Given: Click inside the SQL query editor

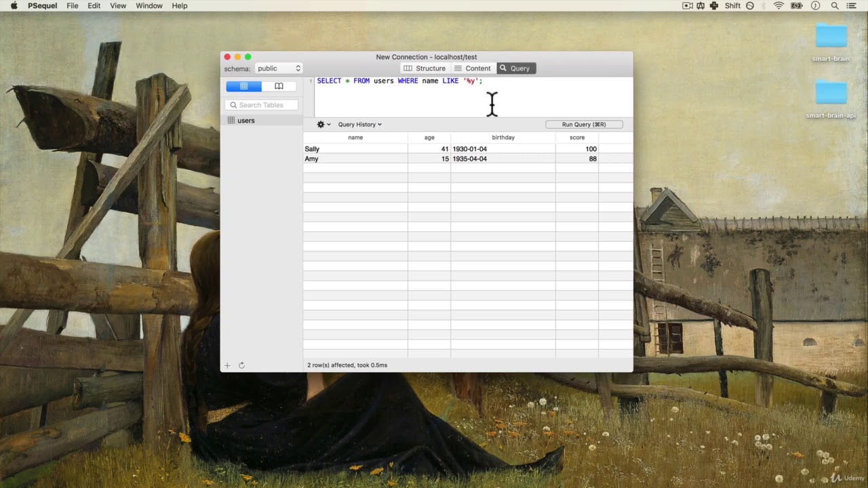Looking at the screenshot, I should point(473,96).
